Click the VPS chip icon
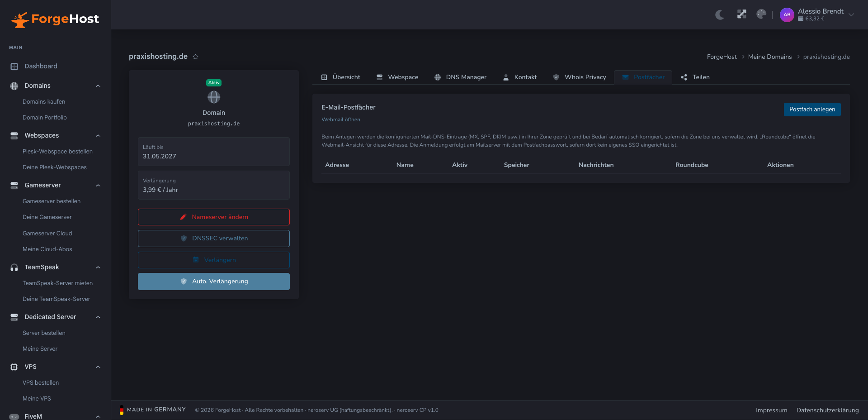Screen dimensions: 868x420 [14, 367]
